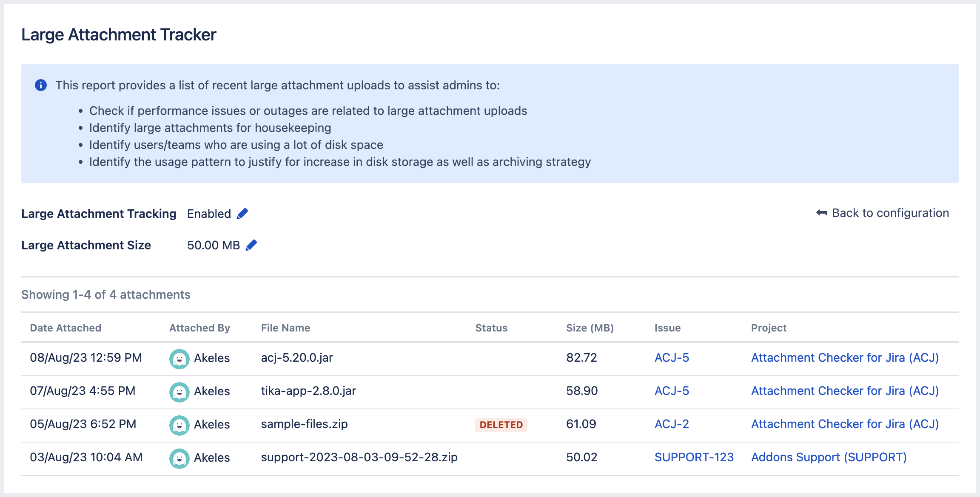Viewport: 980px width, 497px height.
Task: Click Akeles avatar in sample-files.zip row
Action: (x=179, y=425)
